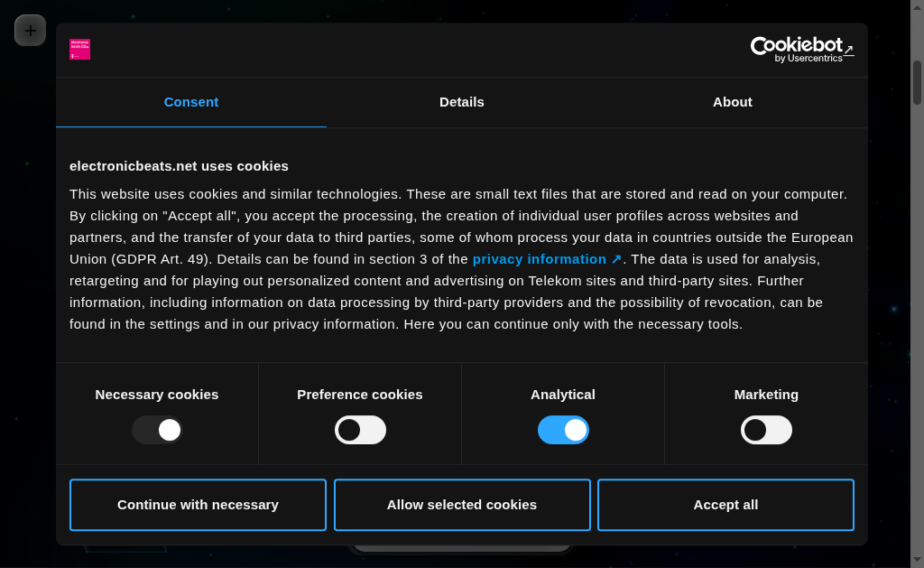
Task: Click the 'Preference cookies' label text
Action: 360,395
